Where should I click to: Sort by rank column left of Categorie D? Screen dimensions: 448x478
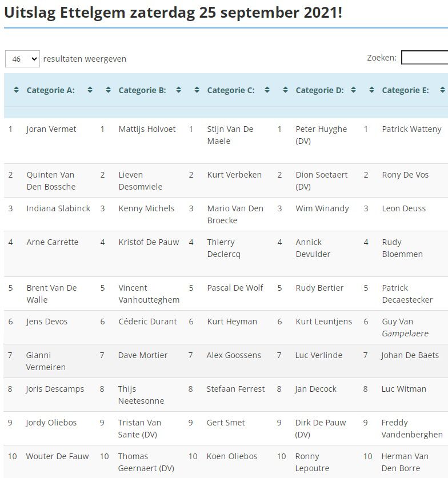tap(286, 90)
